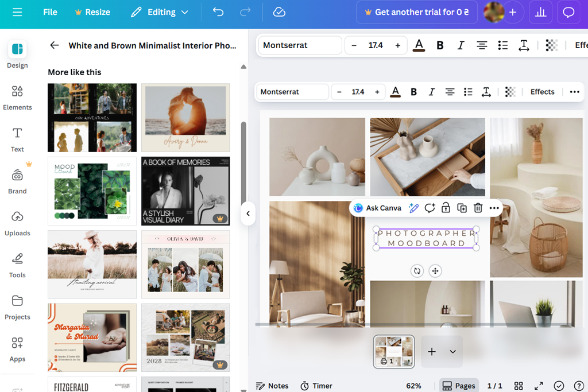Collapse the side panel with chevron

pos(248,214)
